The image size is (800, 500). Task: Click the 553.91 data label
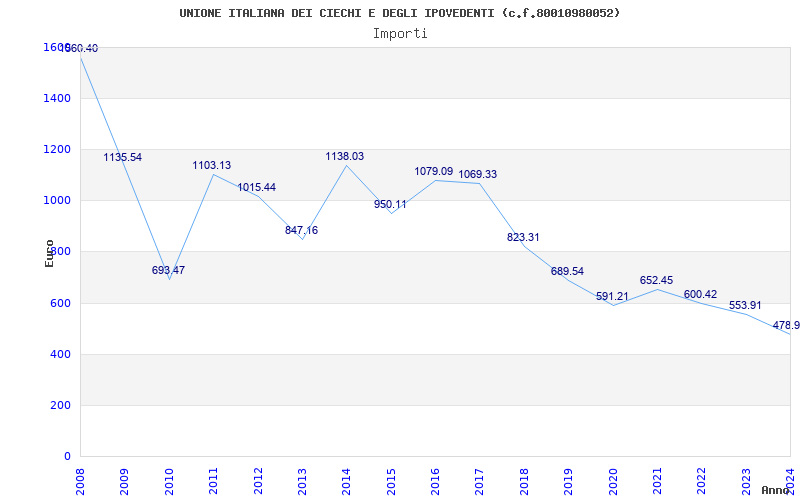(745, 305)
